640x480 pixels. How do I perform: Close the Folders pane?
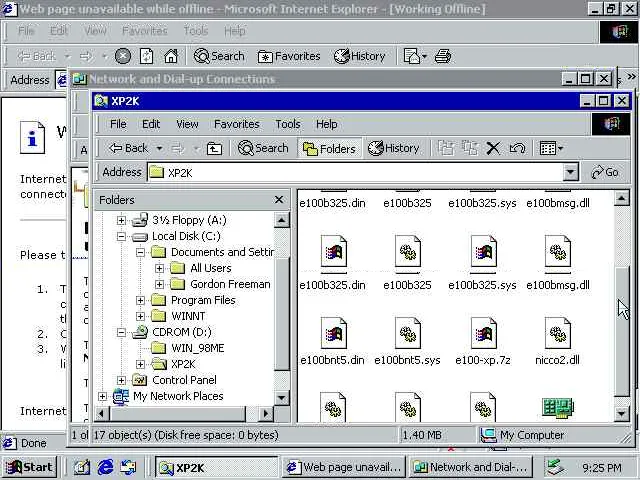[x=279, y=200]
